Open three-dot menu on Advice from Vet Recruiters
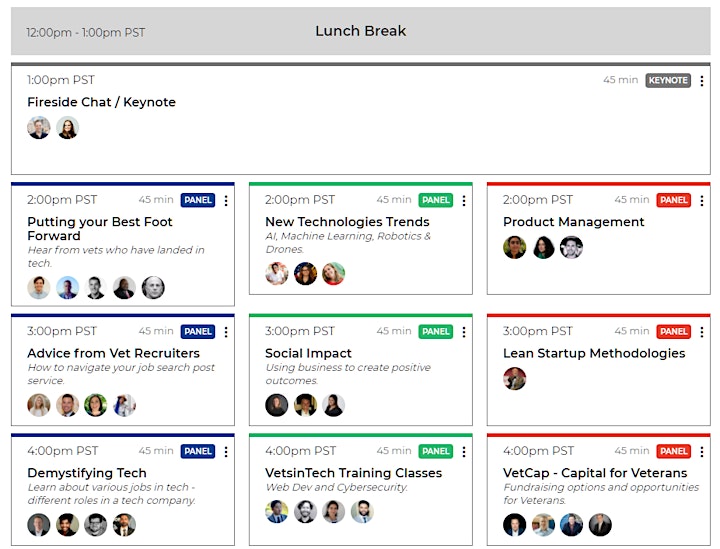720x549 pixels. 225,332
